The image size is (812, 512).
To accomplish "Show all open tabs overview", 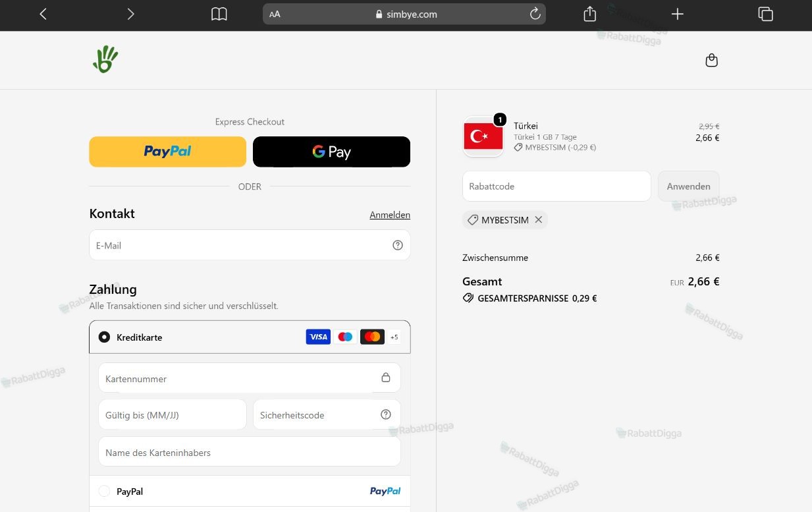I will 765,14.
